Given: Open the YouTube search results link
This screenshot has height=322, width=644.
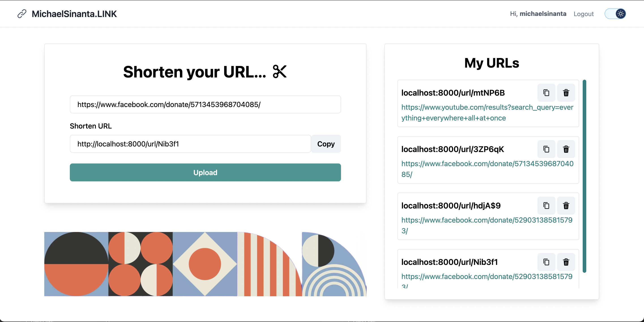Looking at the screenshot, I should 487,113.
